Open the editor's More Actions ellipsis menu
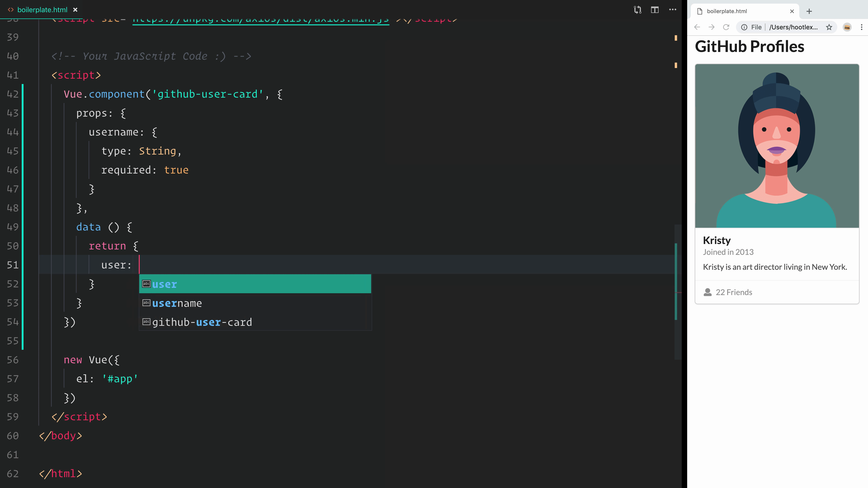This screenshot has width=868, height=488. (672, 10)
